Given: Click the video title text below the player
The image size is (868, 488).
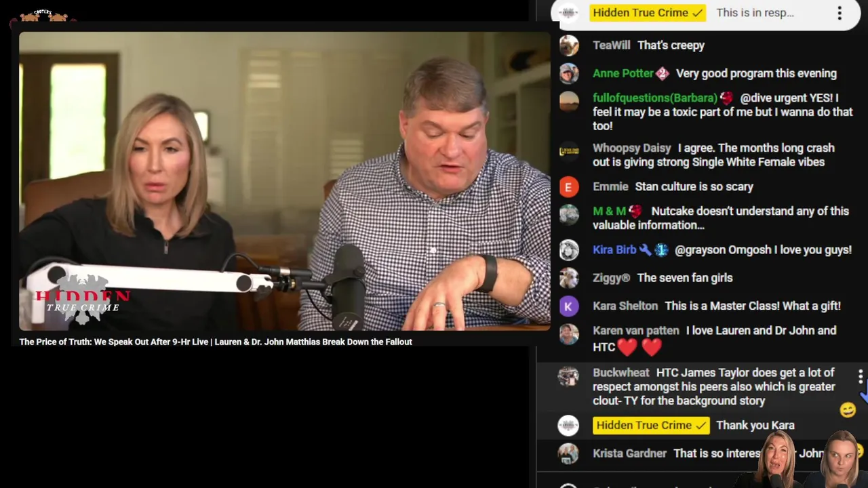Looking at the screenshot, I should pos(216,342).
